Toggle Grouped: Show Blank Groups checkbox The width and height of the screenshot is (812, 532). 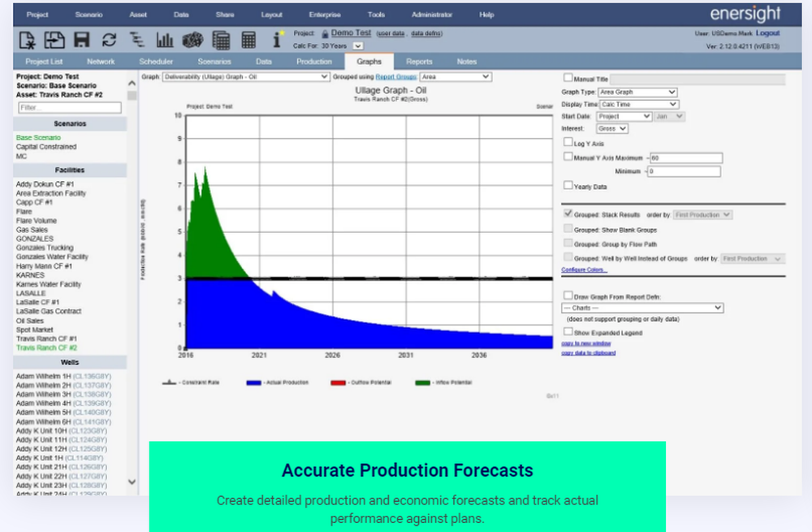[x=568, y=228]
